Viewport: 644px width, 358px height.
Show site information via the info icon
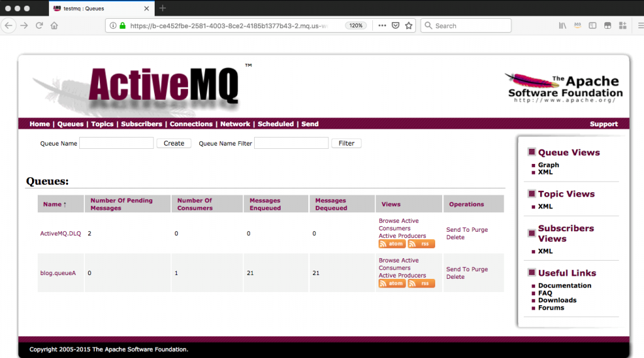click(113, 25)
